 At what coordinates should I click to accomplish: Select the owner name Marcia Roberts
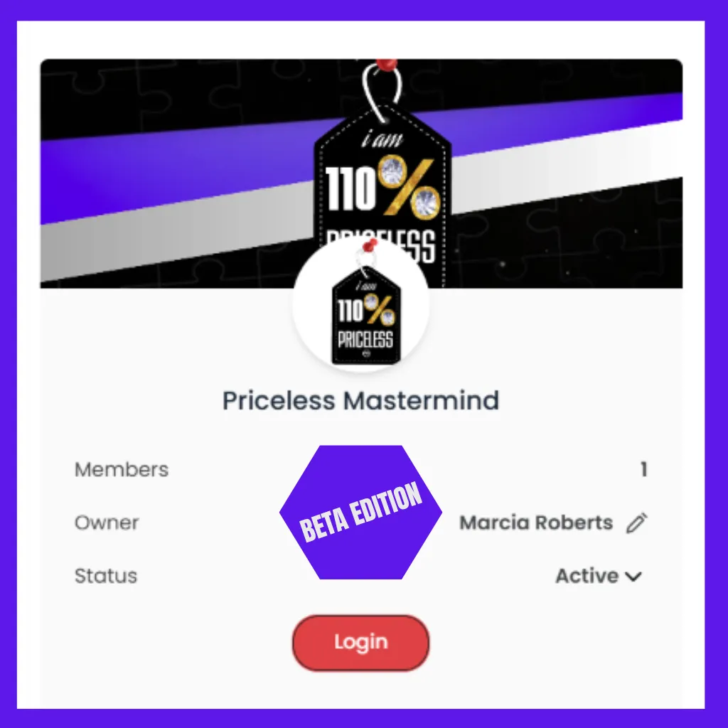(536, 523)
